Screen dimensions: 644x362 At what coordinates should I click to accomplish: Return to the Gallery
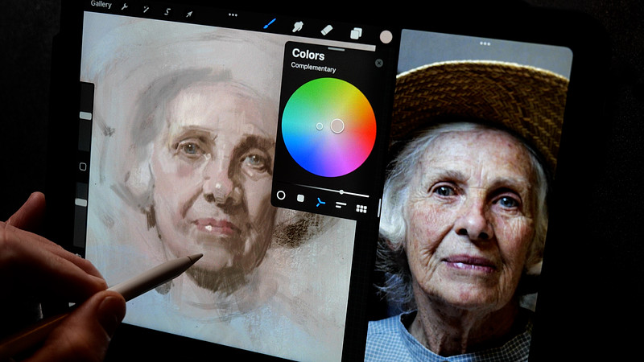tap(101, 4)
